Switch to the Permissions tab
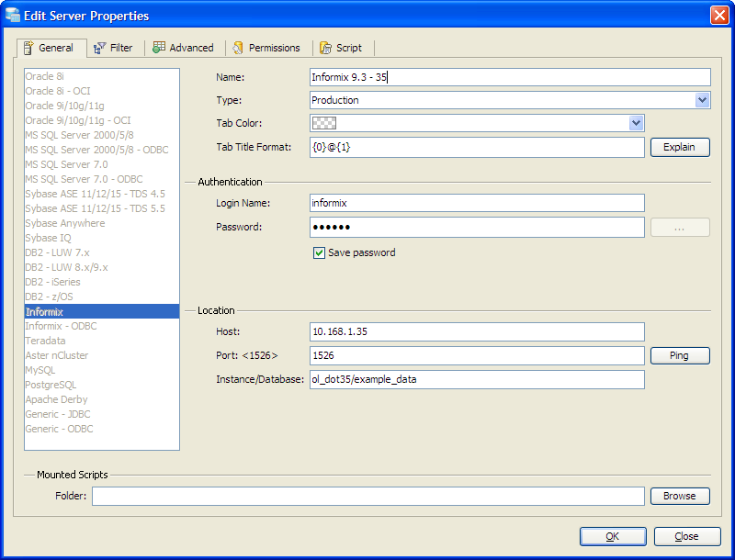This screenshot has width=735, height=560. point(266,48)
